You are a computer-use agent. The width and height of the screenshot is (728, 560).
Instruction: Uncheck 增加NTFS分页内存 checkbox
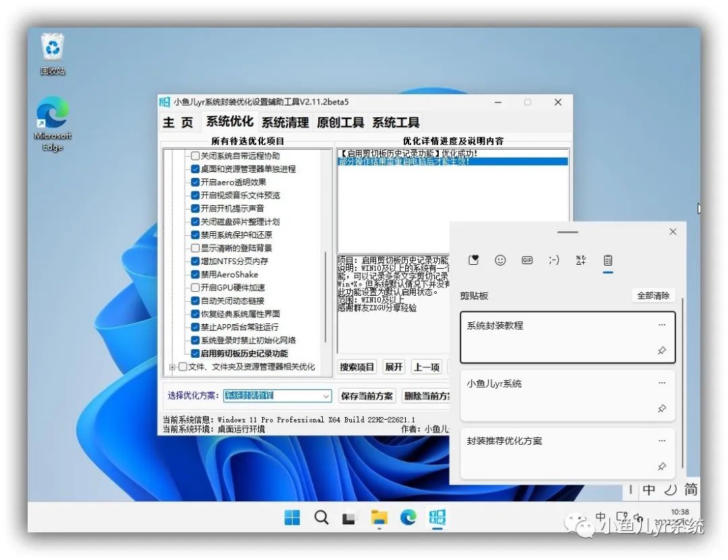click(195, 261)
